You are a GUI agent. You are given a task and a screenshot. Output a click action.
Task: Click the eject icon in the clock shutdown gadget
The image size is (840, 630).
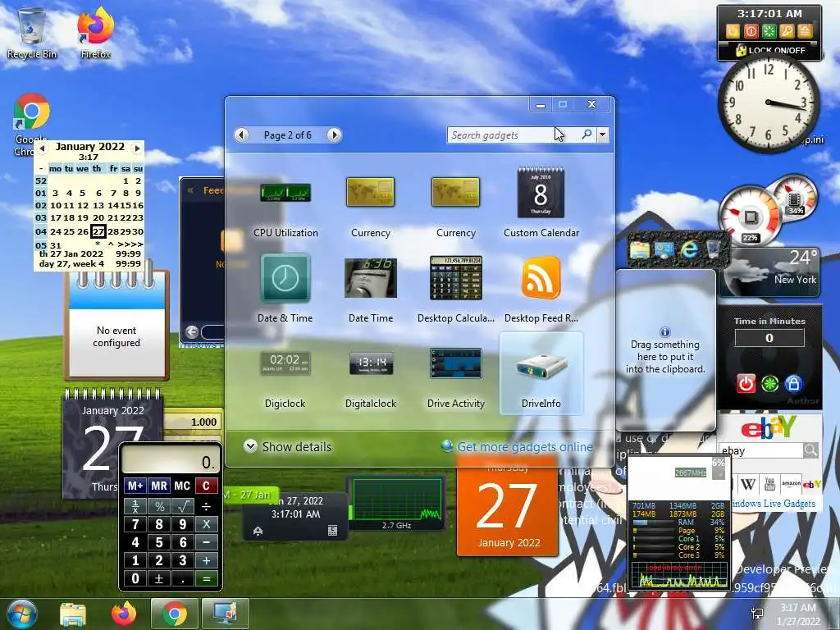point(806,31)
